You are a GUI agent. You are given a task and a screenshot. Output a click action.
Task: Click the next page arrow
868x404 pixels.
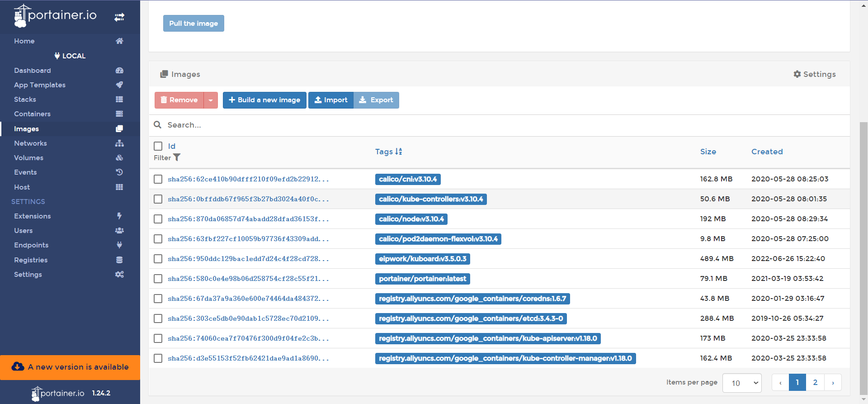coord(833,383)
